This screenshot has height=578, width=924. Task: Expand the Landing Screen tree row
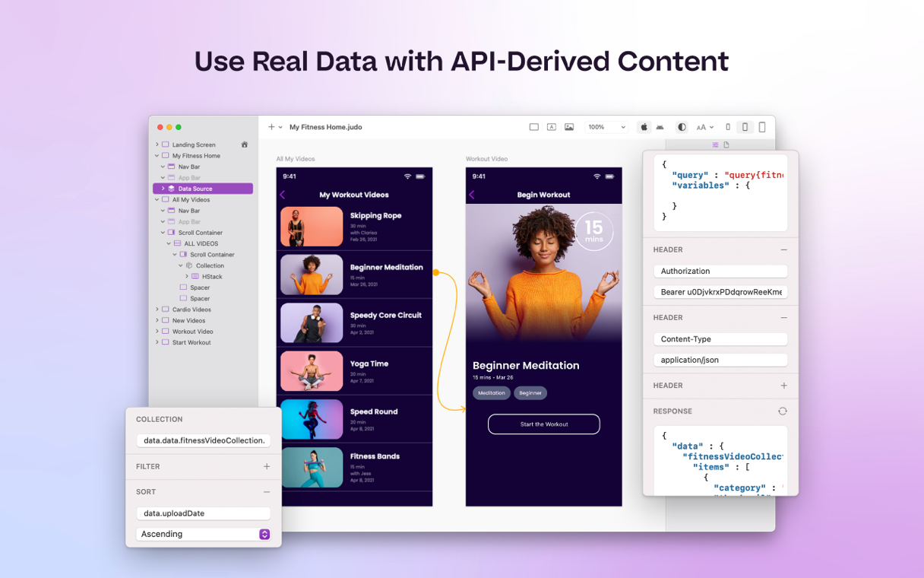click(x=157, y=144)
